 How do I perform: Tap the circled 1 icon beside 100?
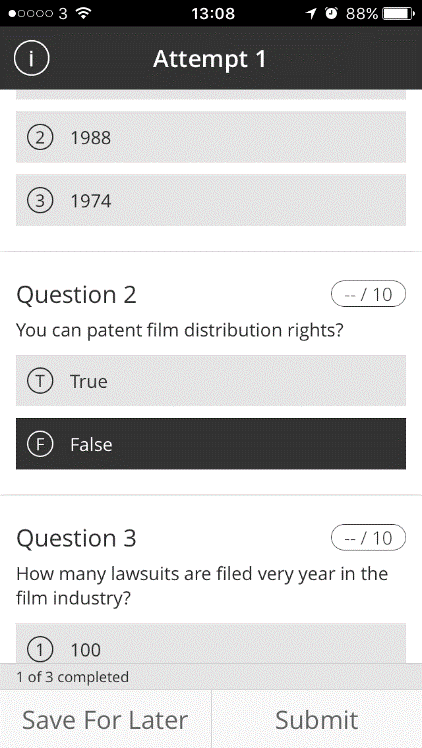(x=40, y=650)
